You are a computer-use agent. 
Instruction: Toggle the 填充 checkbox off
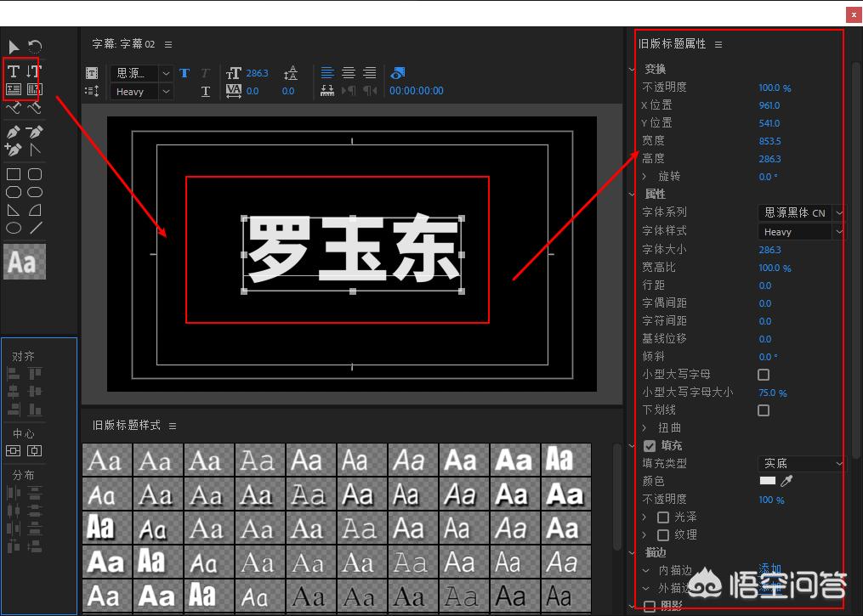point(651,445)
